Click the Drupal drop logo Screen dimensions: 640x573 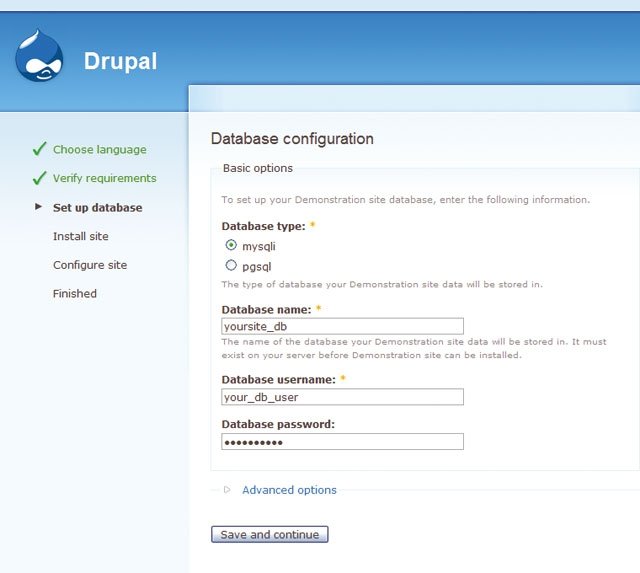click(39, 55)
